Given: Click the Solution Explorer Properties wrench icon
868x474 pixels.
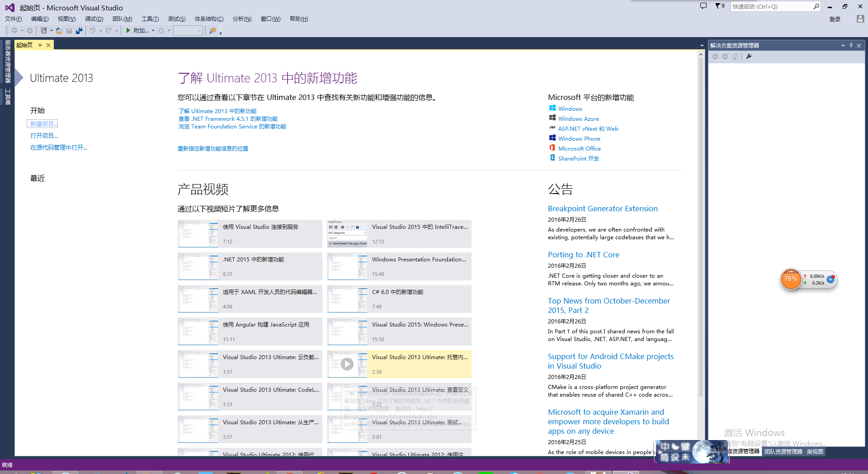Looking at the screenshot, I should [749, 57].
